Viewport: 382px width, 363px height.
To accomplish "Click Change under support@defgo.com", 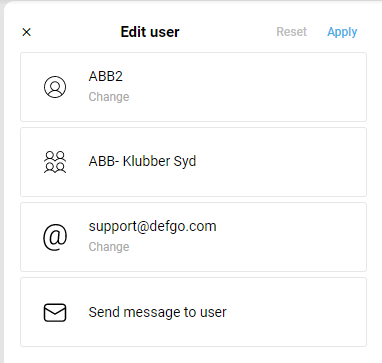I will (109, 247).
